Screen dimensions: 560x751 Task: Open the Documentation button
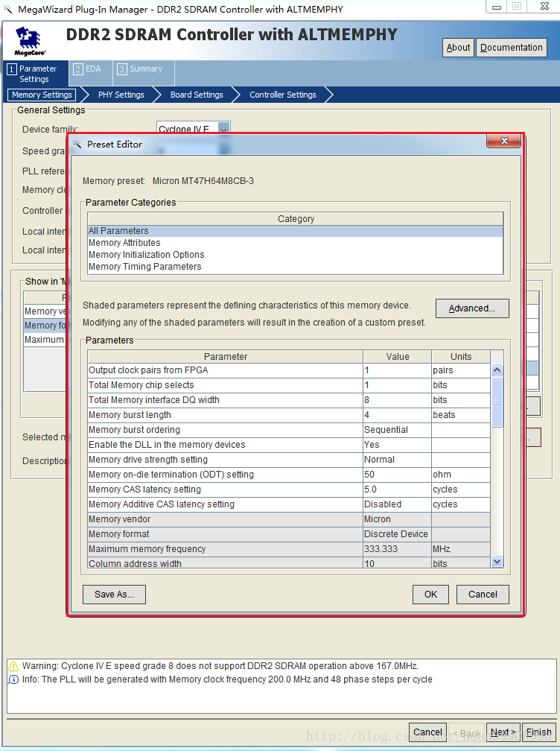pyautogui.click(x=511, y=48)
